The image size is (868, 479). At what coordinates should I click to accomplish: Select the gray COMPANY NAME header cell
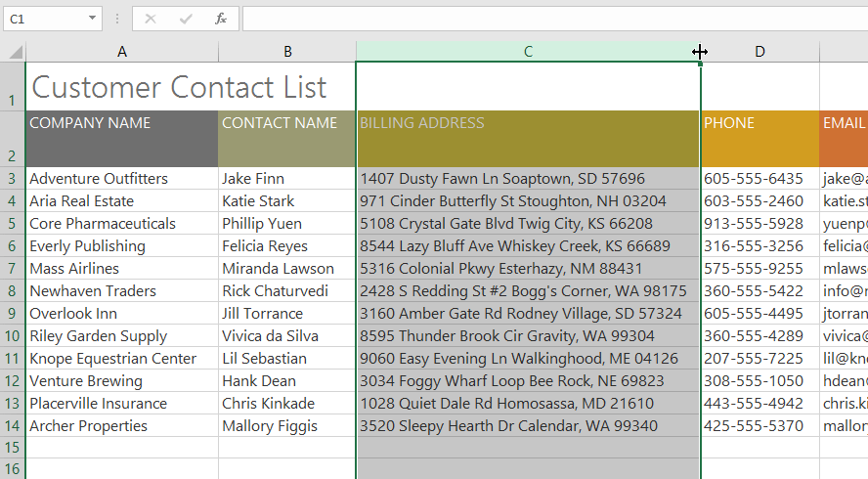[122, 139]
